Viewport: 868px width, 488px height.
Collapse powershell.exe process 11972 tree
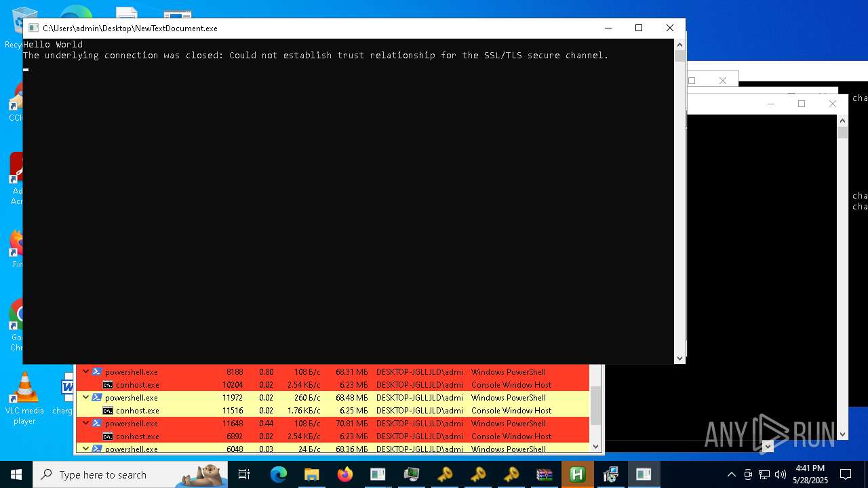click(x=85, y=398)
